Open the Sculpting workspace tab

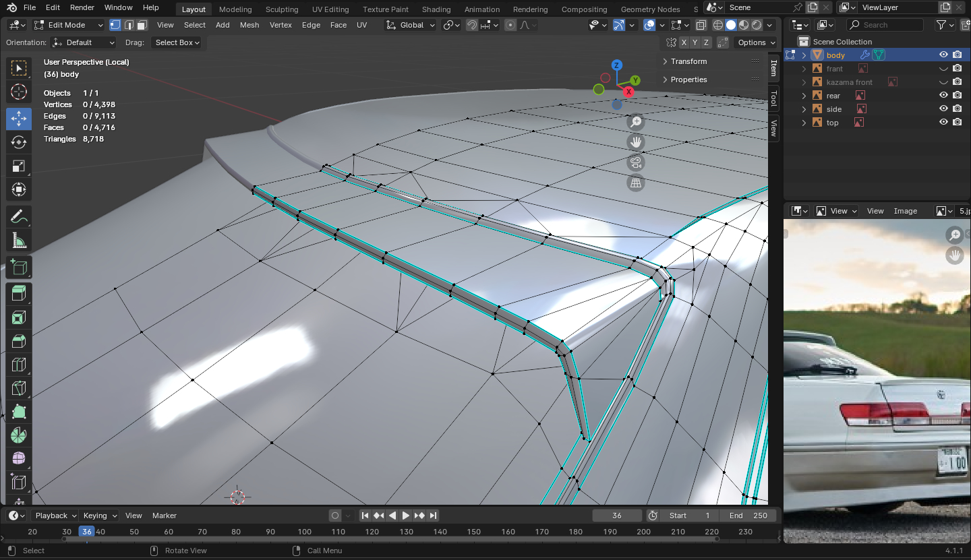[x=282, y=9]
